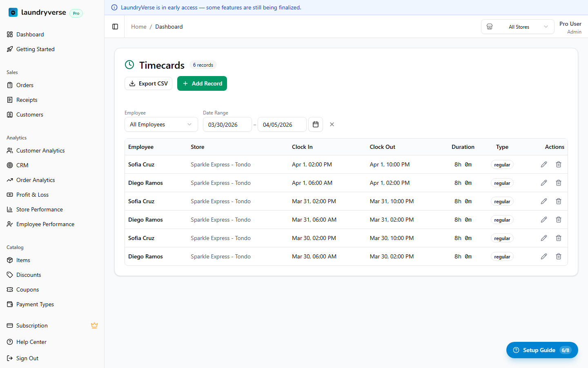This screenshot has height=368, width=588.
Task: Go to Employee Performance analytics
Action: tap(45, 224)
